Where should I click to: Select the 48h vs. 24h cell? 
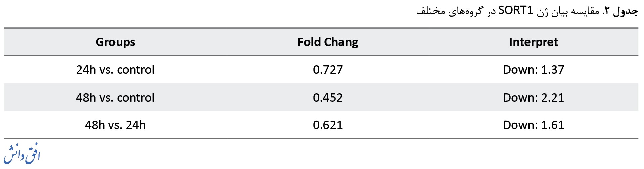coord(115,125)
